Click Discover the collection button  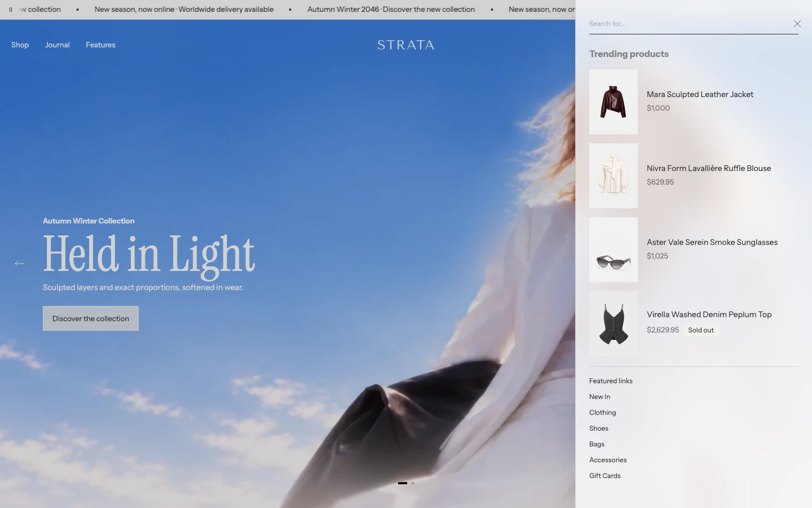pyautogui.click(x=91, y=318)
